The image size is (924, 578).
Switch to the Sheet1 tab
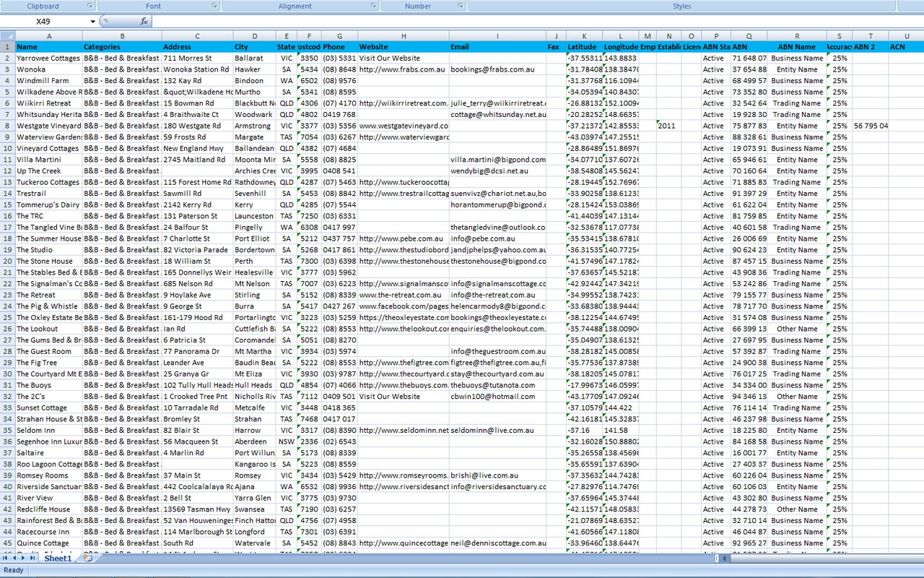pyautogui.click(x=58, y=558)
